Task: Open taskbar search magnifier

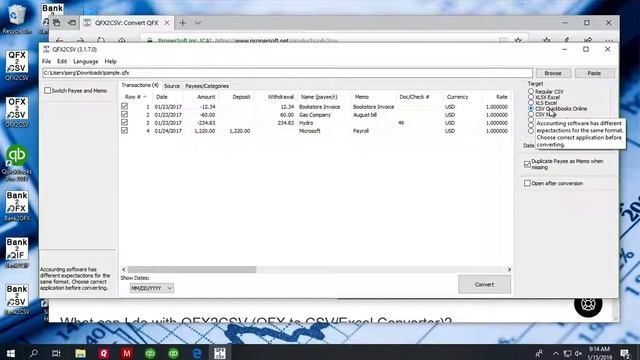Action: pos(34,353)
